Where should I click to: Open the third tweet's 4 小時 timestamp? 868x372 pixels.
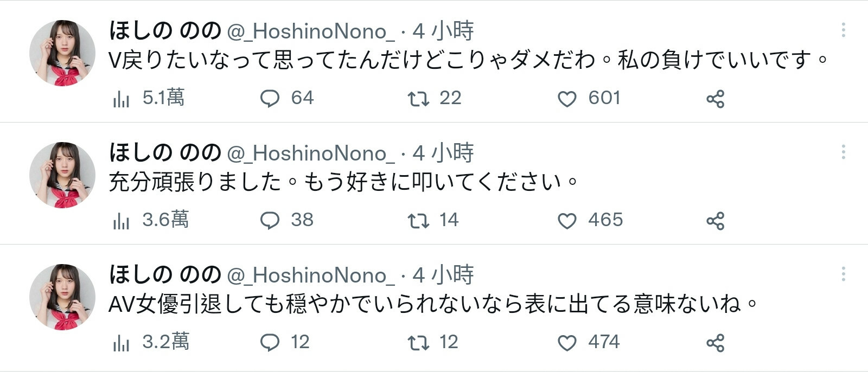[x=443, y=275]
